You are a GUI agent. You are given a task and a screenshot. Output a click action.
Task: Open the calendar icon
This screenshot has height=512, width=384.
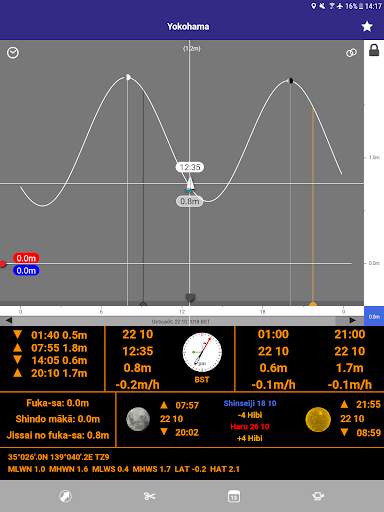point(234,496)
